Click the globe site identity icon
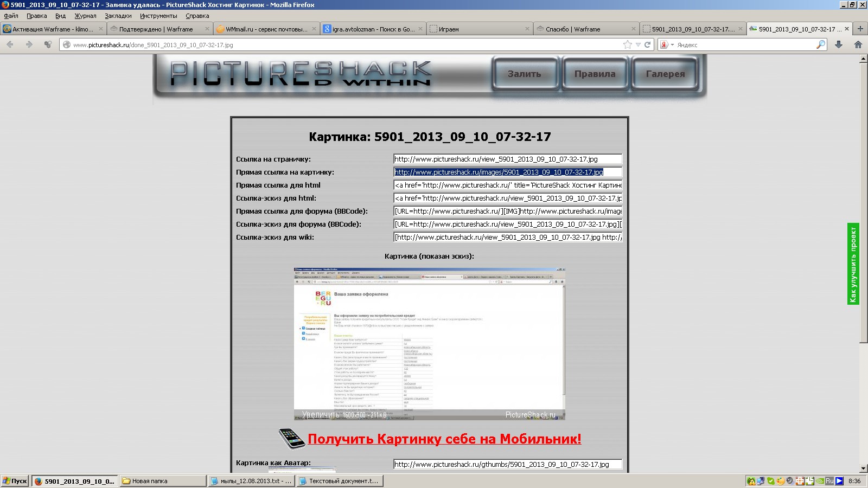 coord(67,44)
